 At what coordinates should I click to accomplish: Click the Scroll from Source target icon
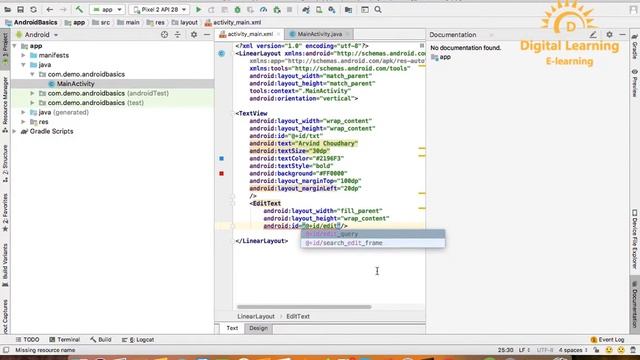(x=164, y=35)
